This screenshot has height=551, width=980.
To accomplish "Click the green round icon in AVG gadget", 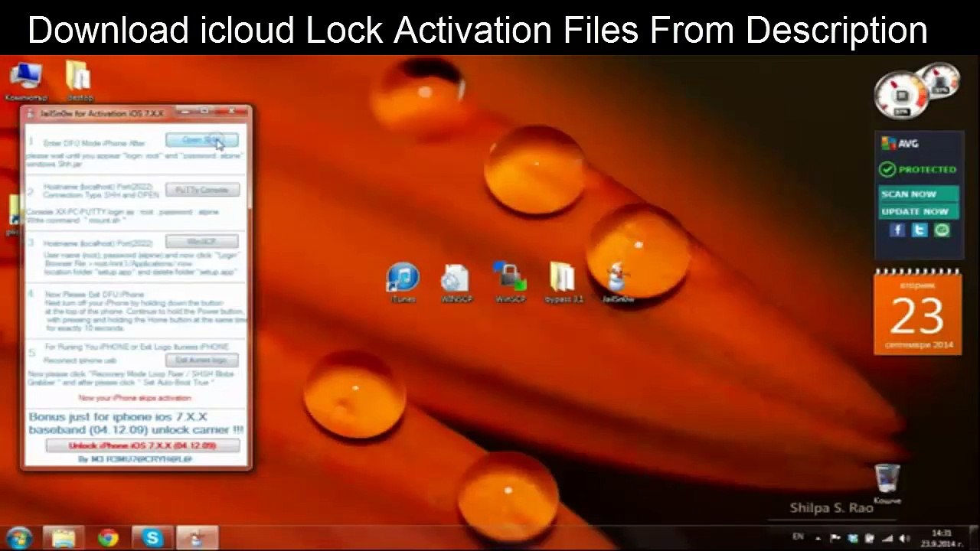I will [x=942, y=230].
